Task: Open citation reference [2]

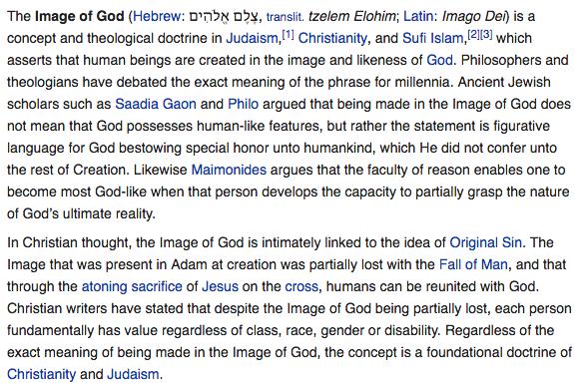Action: (473, 35)
